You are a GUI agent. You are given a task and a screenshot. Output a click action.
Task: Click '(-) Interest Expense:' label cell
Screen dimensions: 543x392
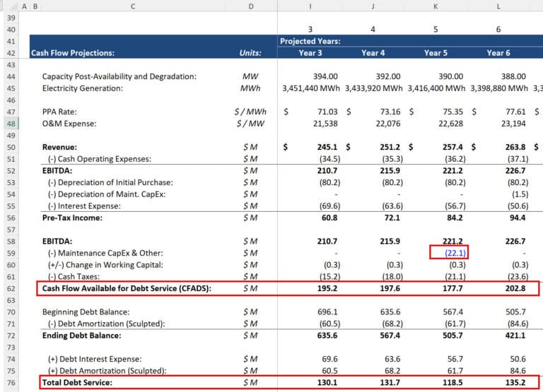84,206
